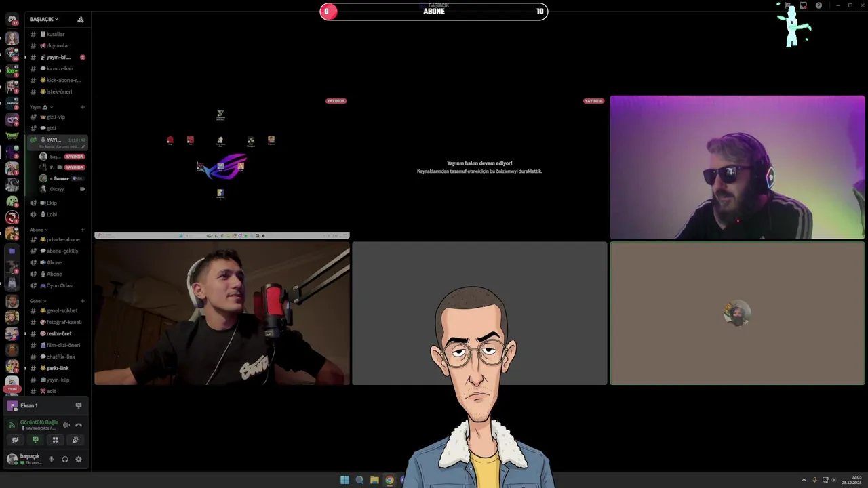Image resolution: width=868 pixels, height=488 pixels.
Task: Invite people icon beside BAŞIAÇIK server name
Action: tap(80, 20)
